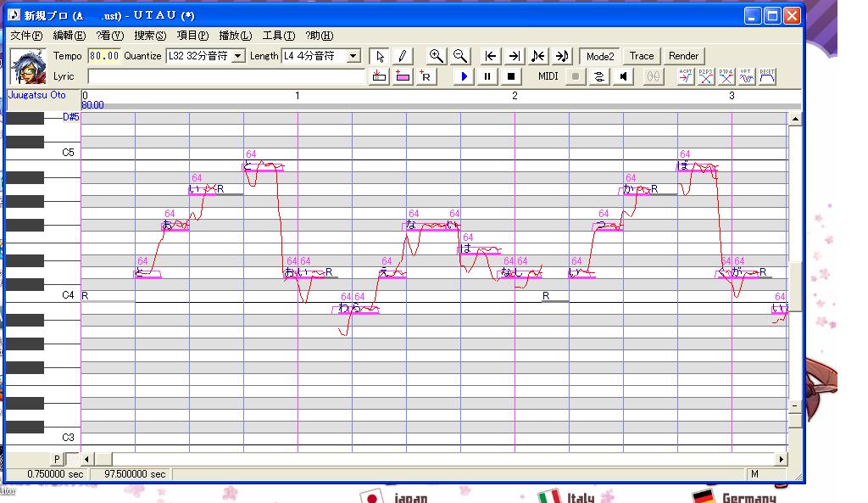Click the arrow-into-note icon
The width and height of the screenshot is (868, 503).
click(562, 56)
